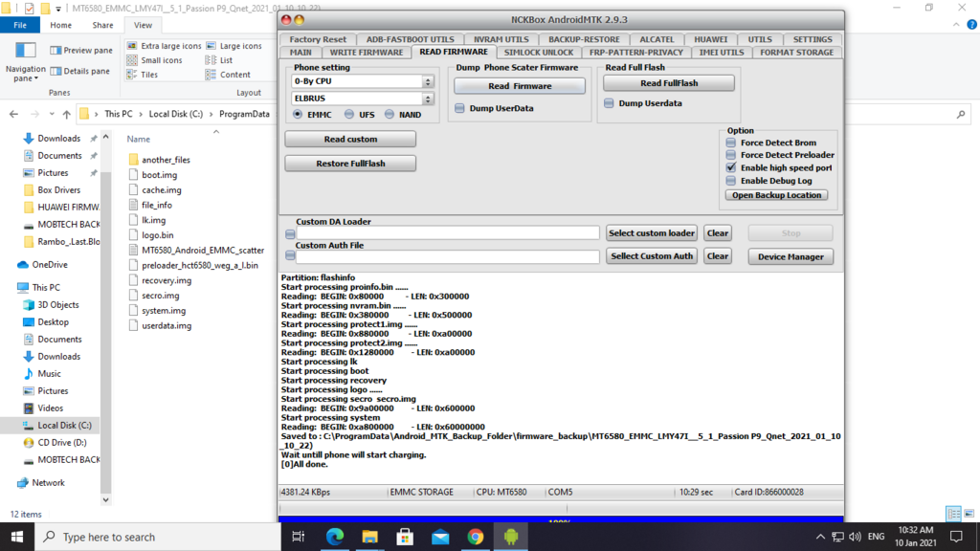Viewport: 980px width, 551px height.
Task: Open Device Manager from NCKBox
Action: (791, 256)
